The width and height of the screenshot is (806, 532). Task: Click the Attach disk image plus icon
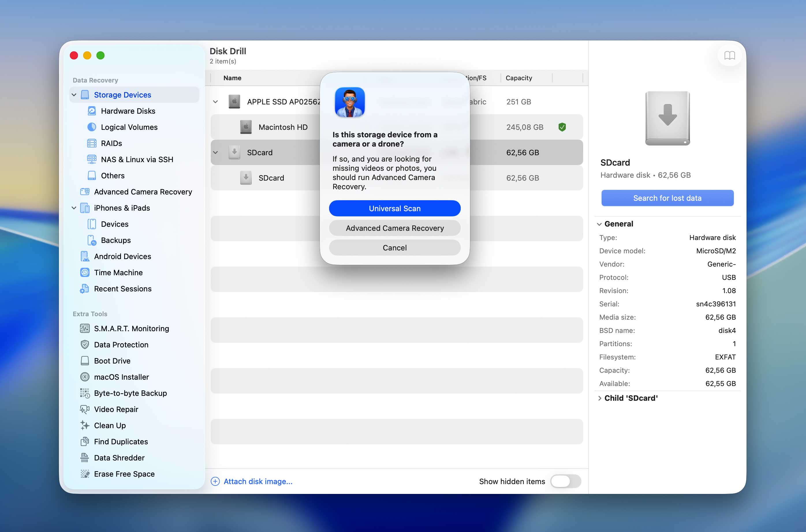(215, 482)
